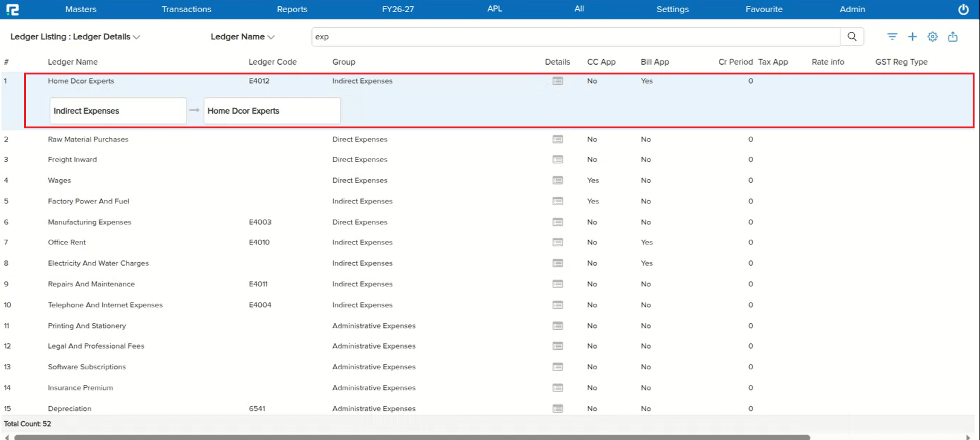This screenshot has height=440, width=980.
Task: Click the Tax App column header
Action: pos(773,62)
